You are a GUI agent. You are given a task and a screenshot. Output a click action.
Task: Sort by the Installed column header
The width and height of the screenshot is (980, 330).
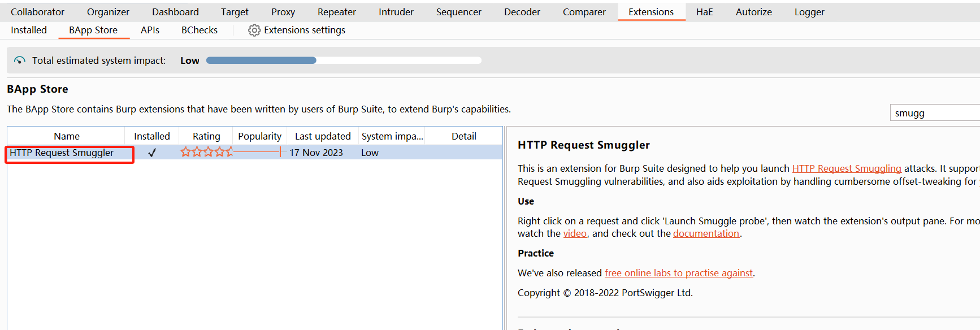(x=152, y=136)
